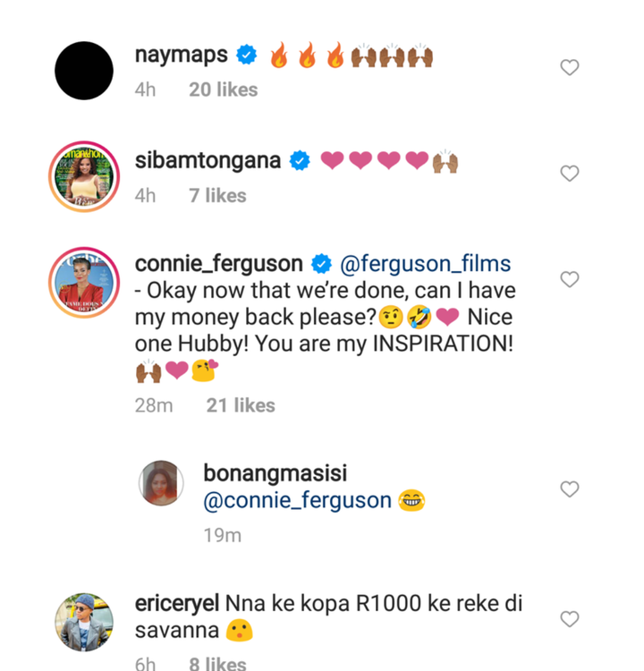Like the naymaps comment
Image resolution: width=644 pixels, height=671 pixels.
click(569, 68)
